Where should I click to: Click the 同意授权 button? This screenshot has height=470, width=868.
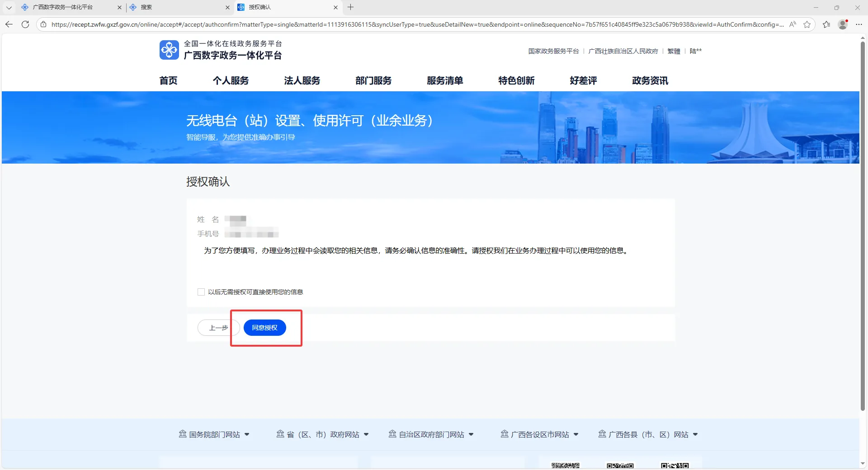pos(264,328)
